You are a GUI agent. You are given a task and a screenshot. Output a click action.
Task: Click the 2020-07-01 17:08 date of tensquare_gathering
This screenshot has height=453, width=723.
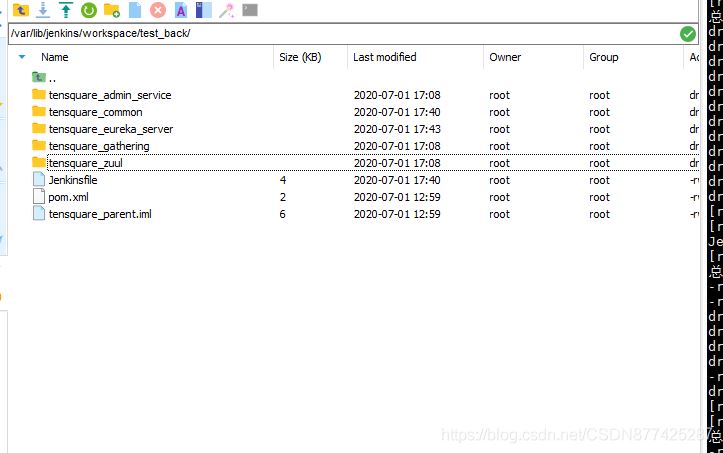[x=397, y=146]
